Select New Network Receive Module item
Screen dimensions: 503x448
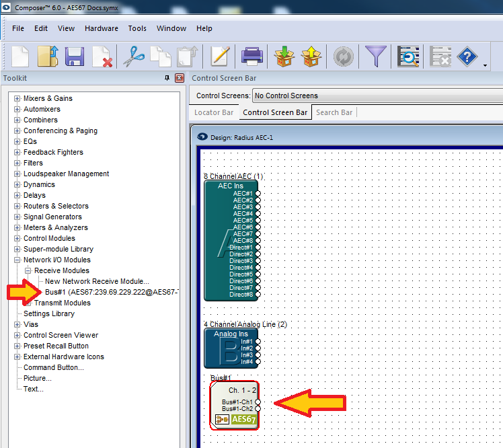point(97,281)
